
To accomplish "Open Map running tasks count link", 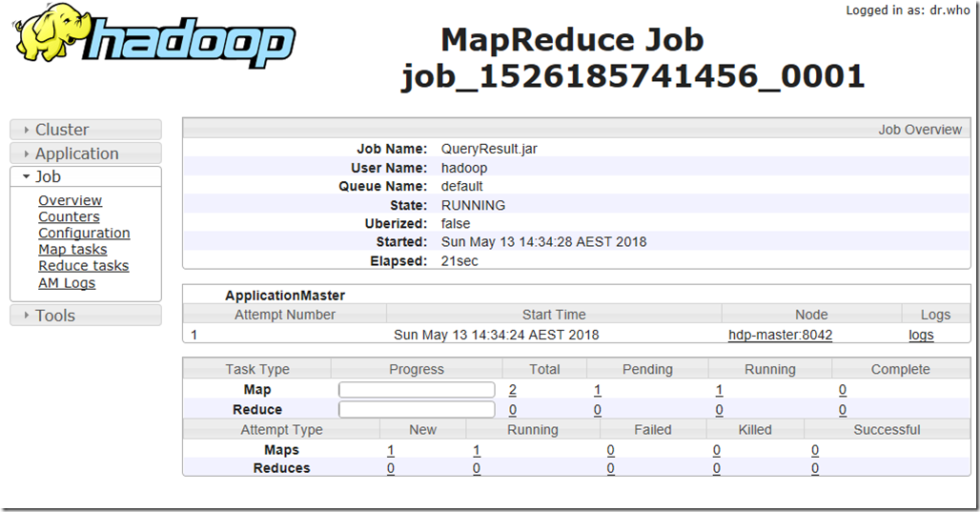I will (x=720, y=390).
